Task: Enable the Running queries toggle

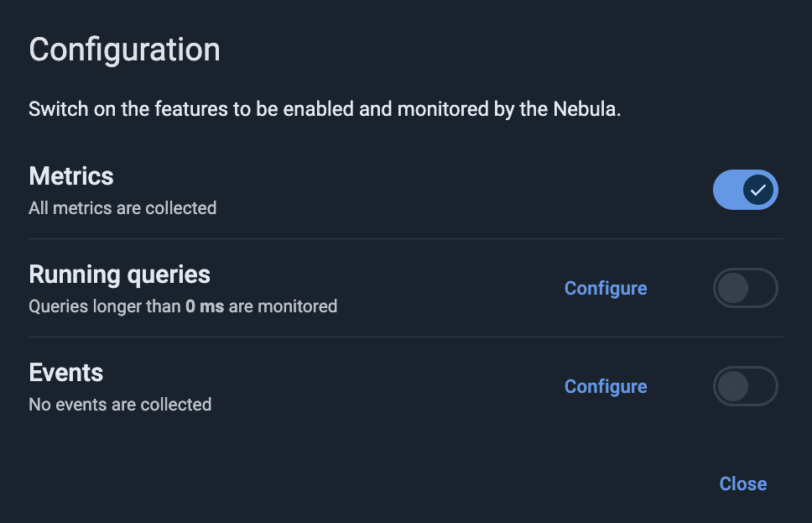Action: (745, 288)
